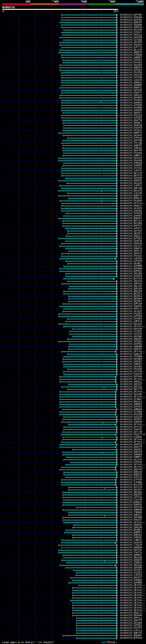
Task: Click the cyan ~100% identity legend segment
Action: pyautogui.click(x=130, y=4)
